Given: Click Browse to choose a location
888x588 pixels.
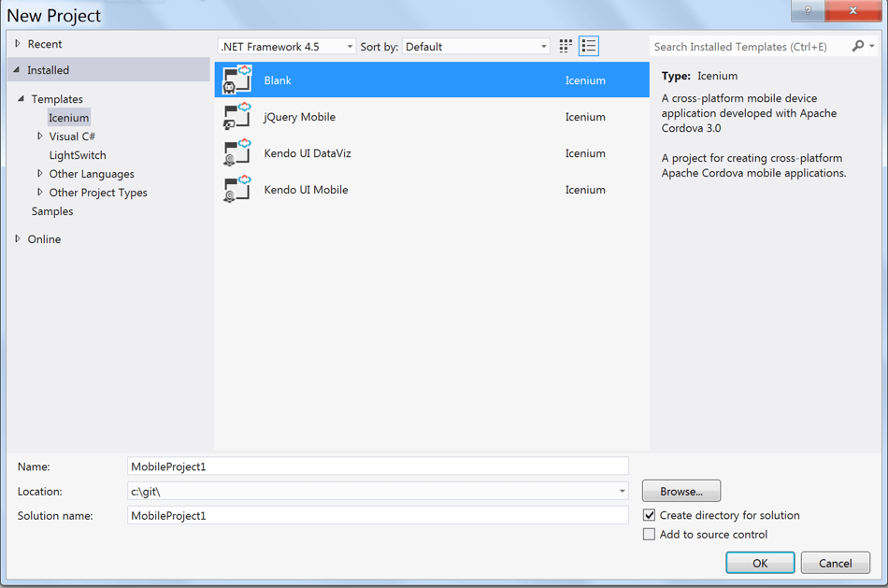Looking at the screenshot, I should [681, 491].
